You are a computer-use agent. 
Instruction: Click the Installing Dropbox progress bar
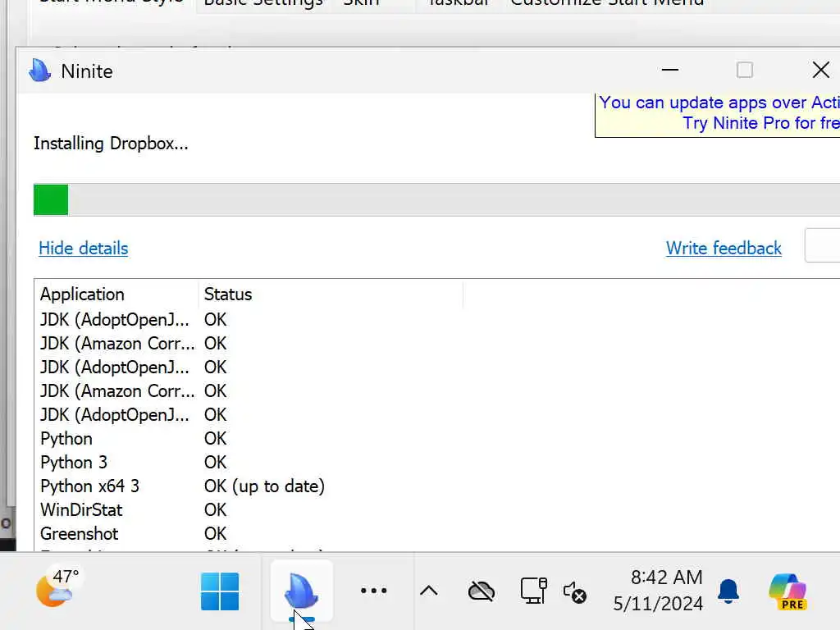click(436, 200)
